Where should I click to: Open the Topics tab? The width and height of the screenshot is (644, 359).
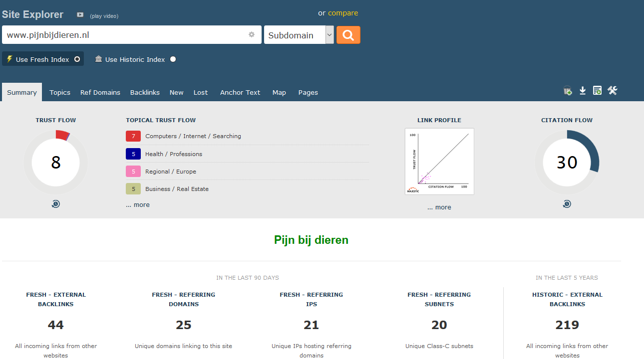tap(60, 92)
